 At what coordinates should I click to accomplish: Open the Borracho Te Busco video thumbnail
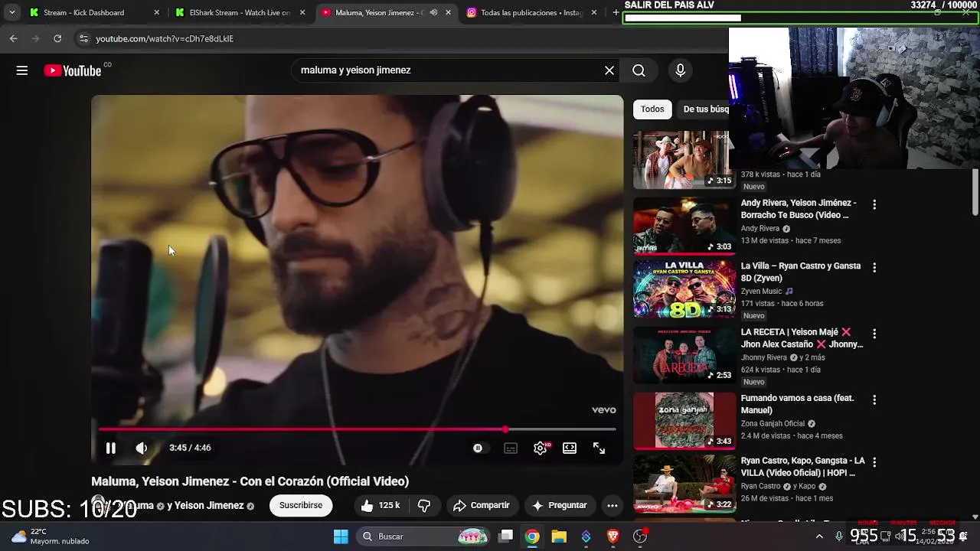pos(684,226)
